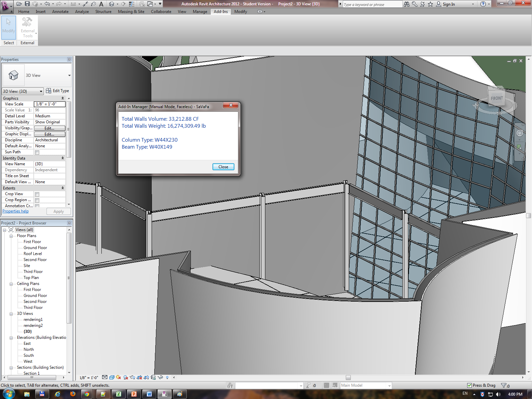Viewport: 532px width, 399px height.
Task: Toggle Sun Path off icon in view control bar
Action: coord(119,377)
